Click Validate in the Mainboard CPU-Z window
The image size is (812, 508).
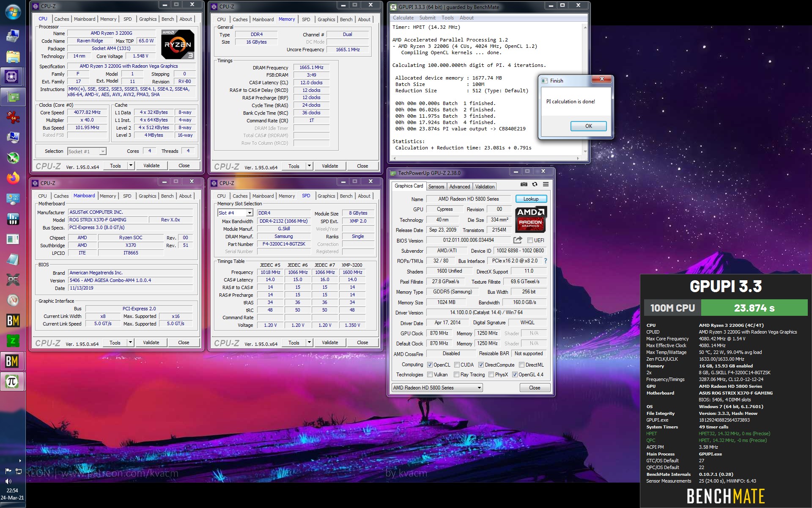(151, 342)
